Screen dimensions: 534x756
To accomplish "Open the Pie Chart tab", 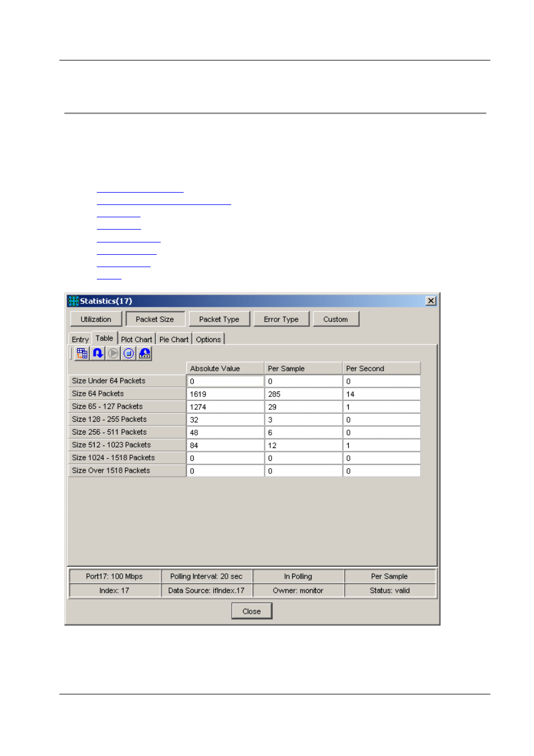I will (174, 339).
